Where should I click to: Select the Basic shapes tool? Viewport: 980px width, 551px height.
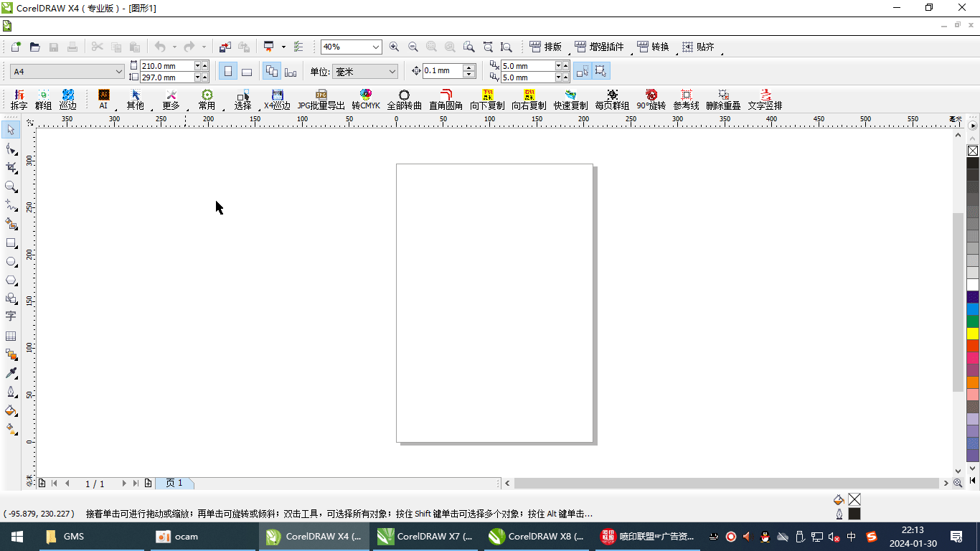[x=11, y=298]
